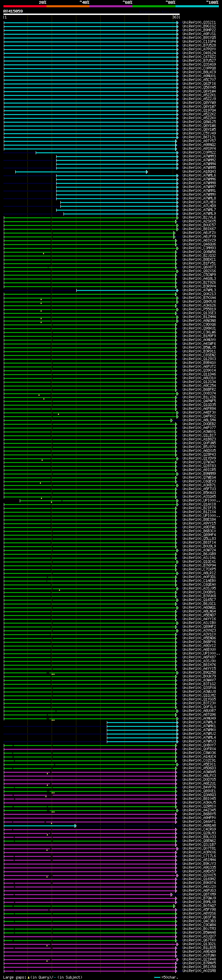The image size is (222, 980).
Task: Open hit UniRef100_Q3S2I1
Action: [199, 23]
